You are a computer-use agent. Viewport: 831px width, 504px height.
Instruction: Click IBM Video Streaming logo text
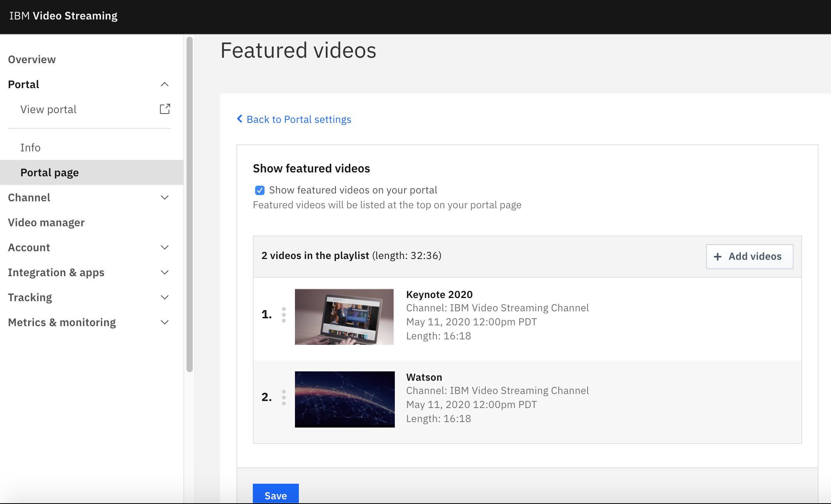pyautogui.click(x=63, y=16)
